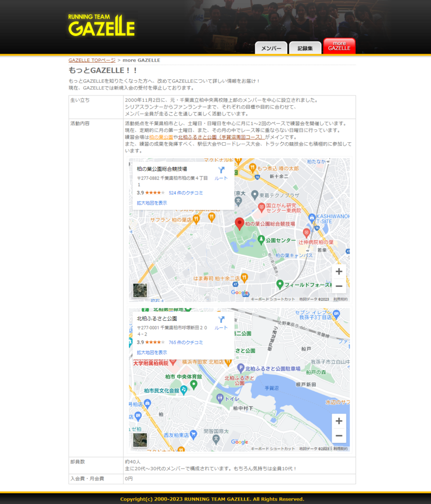
Task: Open 拡大地図を表示 on the upper map card
Action: pos(152,202)
